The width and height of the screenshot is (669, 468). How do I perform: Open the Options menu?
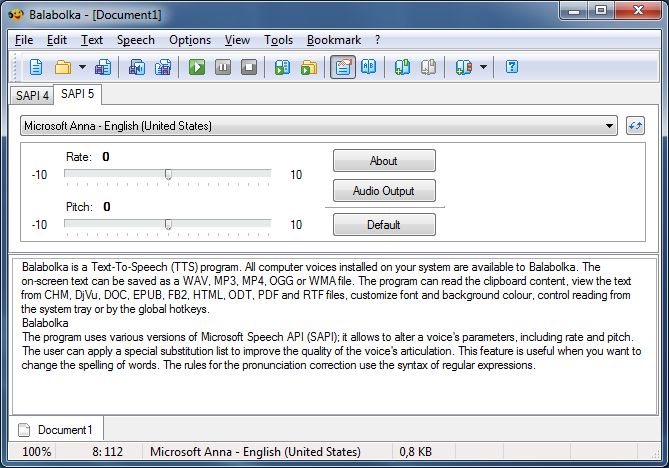tap(190, 40)
